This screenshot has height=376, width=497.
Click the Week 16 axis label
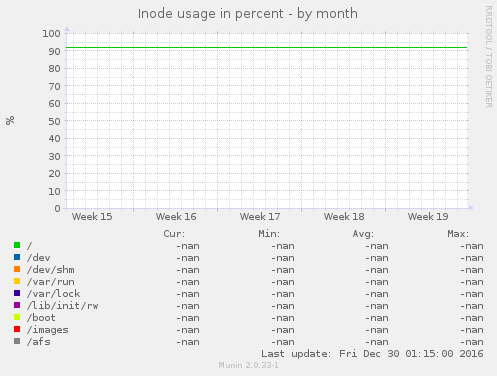point(176,217)
